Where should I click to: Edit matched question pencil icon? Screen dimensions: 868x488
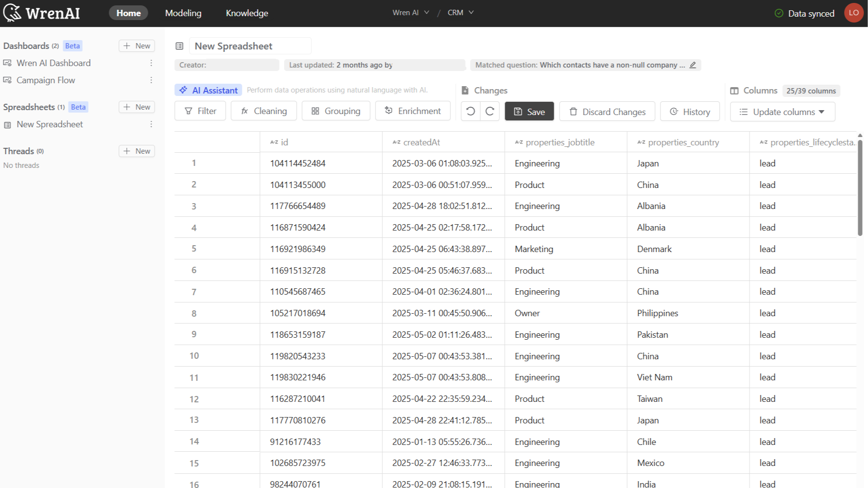coord(693,65)
